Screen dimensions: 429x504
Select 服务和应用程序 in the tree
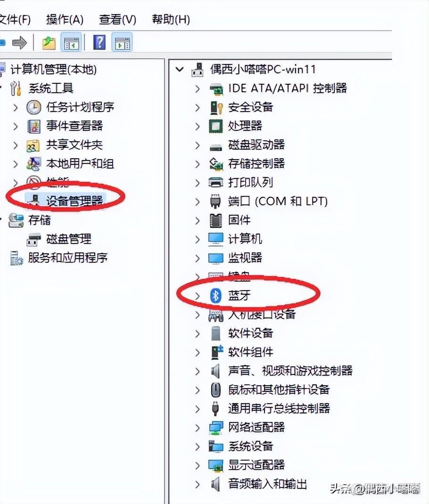tap(67, 258)
